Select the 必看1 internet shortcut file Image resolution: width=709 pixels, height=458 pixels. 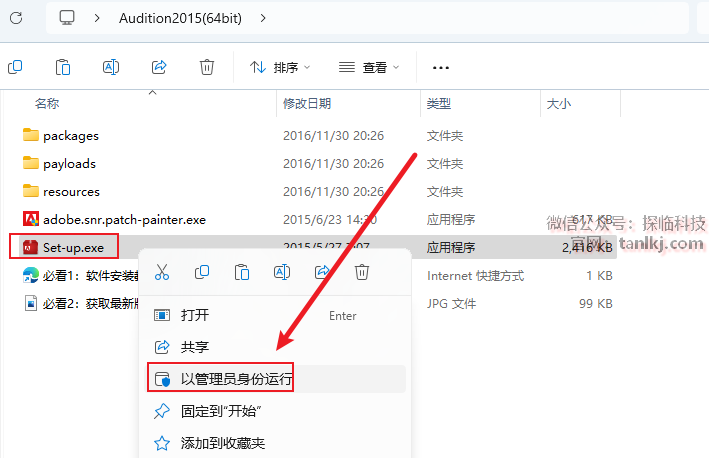90,276
